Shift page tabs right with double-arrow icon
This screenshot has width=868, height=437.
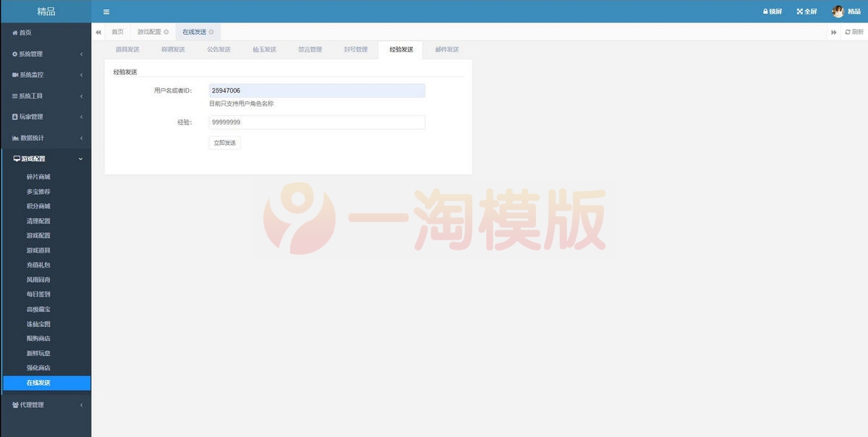click(x=834, y=32)
